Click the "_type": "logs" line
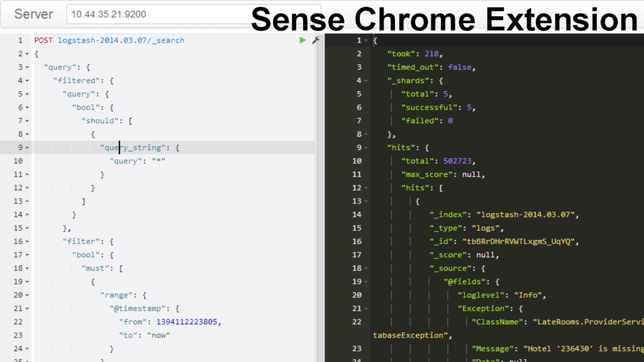The height and width of the screenshot is (362, 644). [466, 228]
